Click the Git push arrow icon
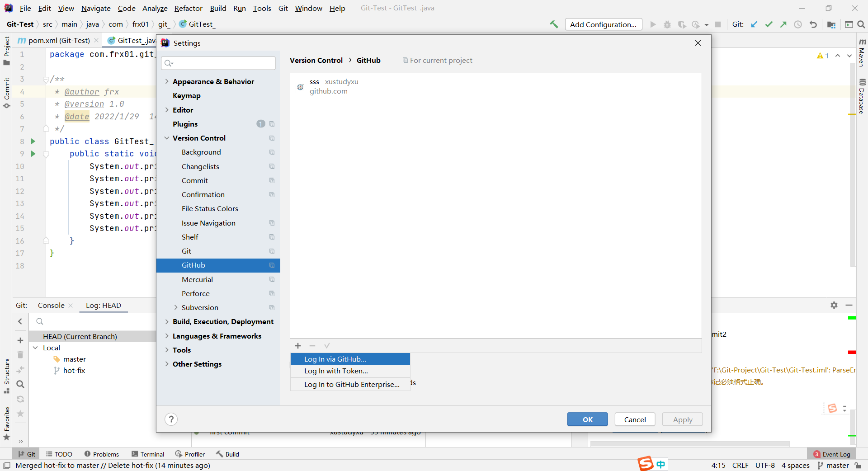This screenshot has height=471, width=868. point(783,24)
